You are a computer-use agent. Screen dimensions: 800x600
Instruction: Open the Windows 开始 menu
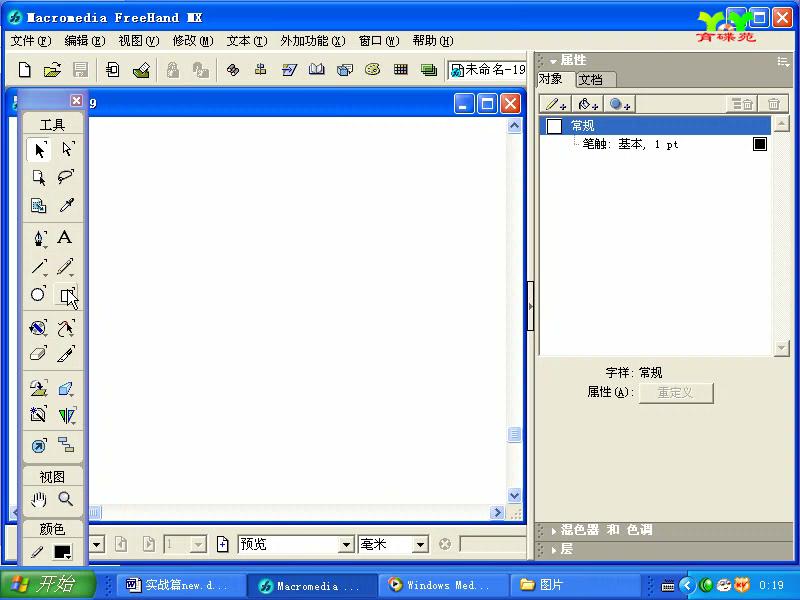point(47,584)
